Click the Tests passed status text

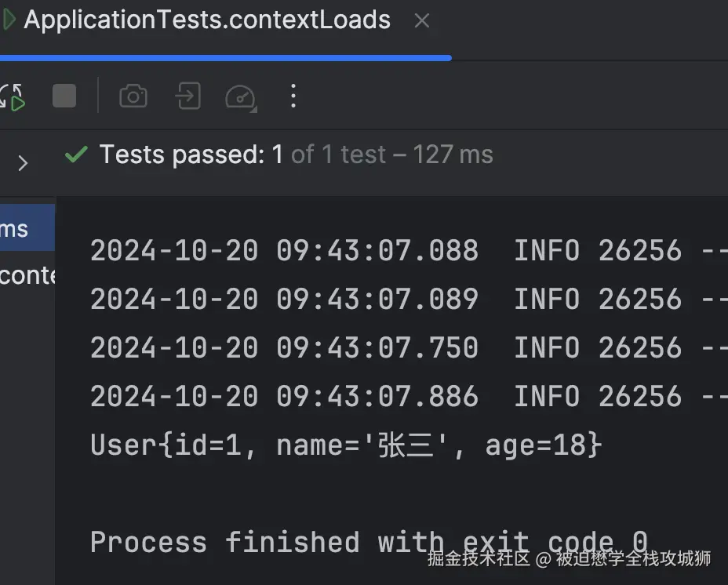(296, 154)
